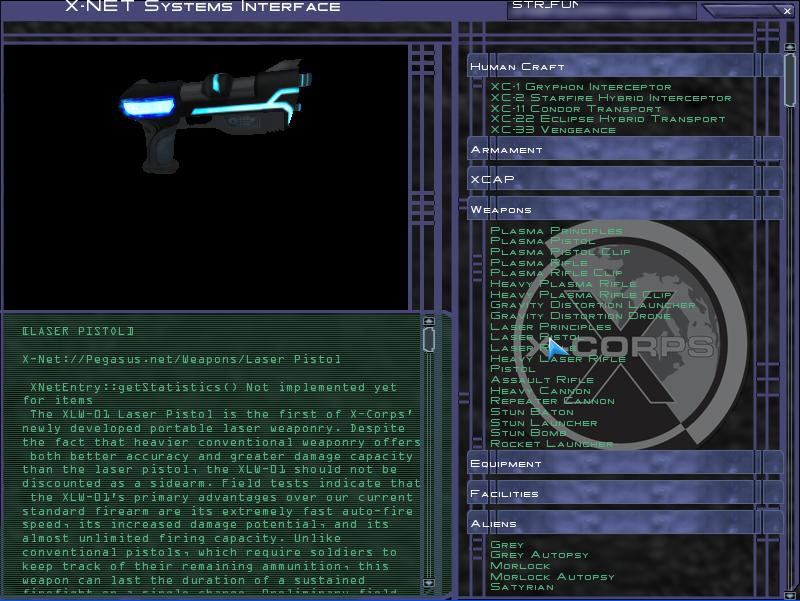Collapse the Weapons category header
800x601 pixels.
click(625, 209)
